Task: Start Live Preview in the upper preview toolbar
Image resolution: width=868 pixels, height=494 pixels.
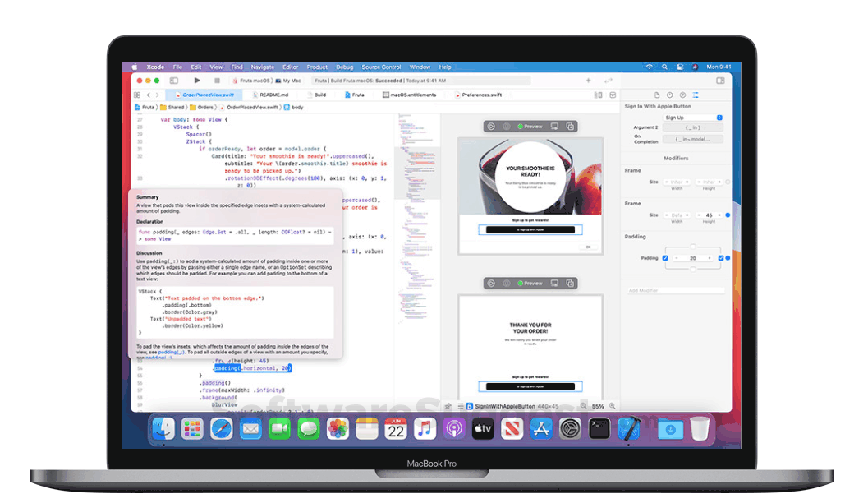Action: tap(491, 127)
